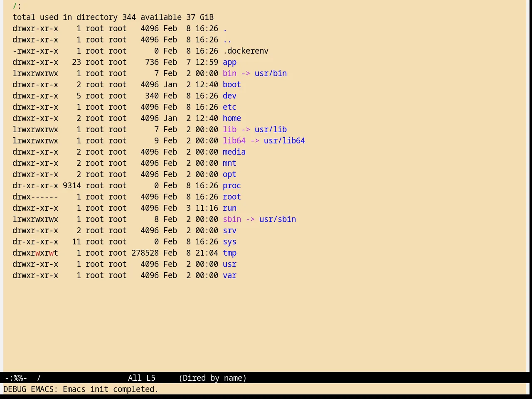Viewport: 532px width, 399px height.
Task: Click the '/' buffer name in mode line
Action: [x=39, y=378]
